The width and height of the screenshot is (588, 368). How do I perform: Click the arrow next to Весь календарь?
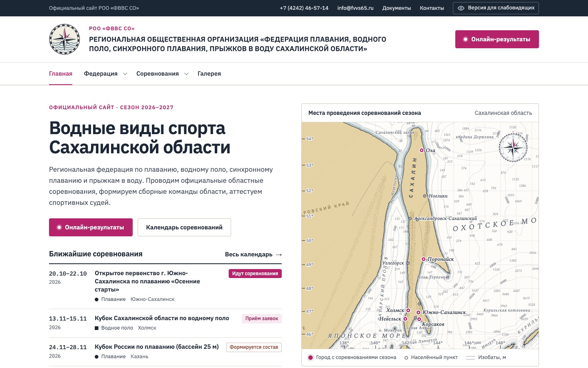click(279, 254)
